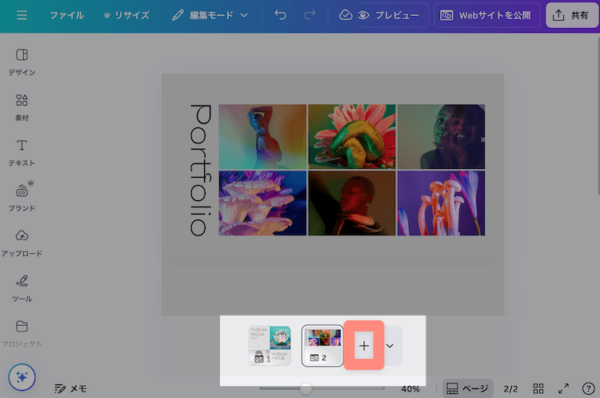Open the 素材 elements panel

pyautogui.click(x=22, y=108)
